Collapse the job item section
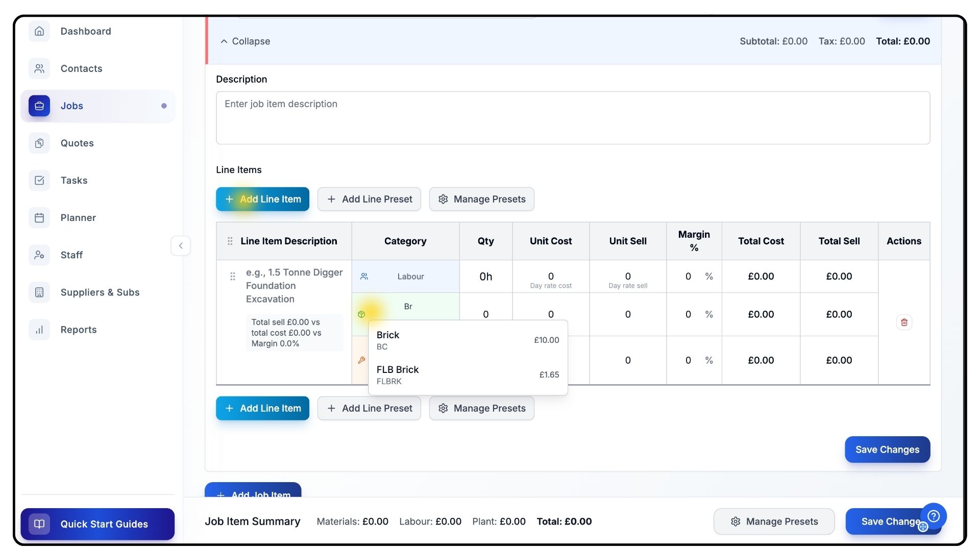 coord(245,41)
